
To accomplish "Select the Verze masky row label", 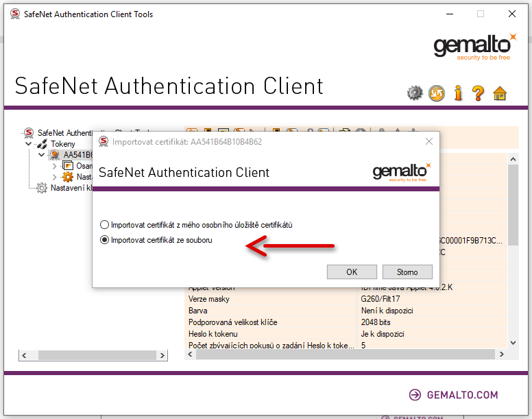I will tap(208, 299).
